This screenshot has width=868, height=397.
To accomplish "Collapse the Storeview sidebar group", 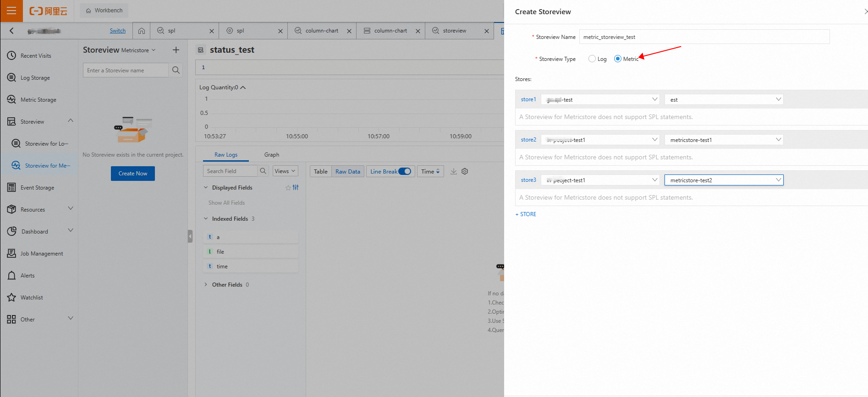I will tap(71, 120).
